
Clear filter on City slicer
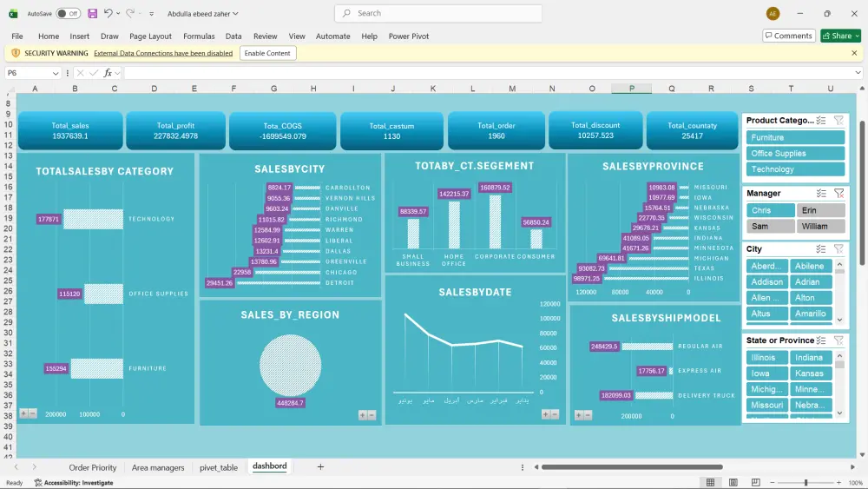[x=838, y=249]
